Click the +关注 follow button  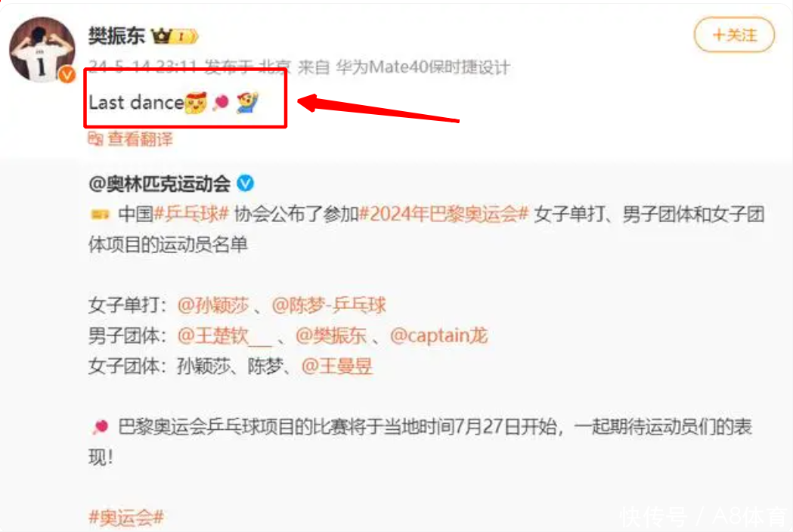click(734, 35)
